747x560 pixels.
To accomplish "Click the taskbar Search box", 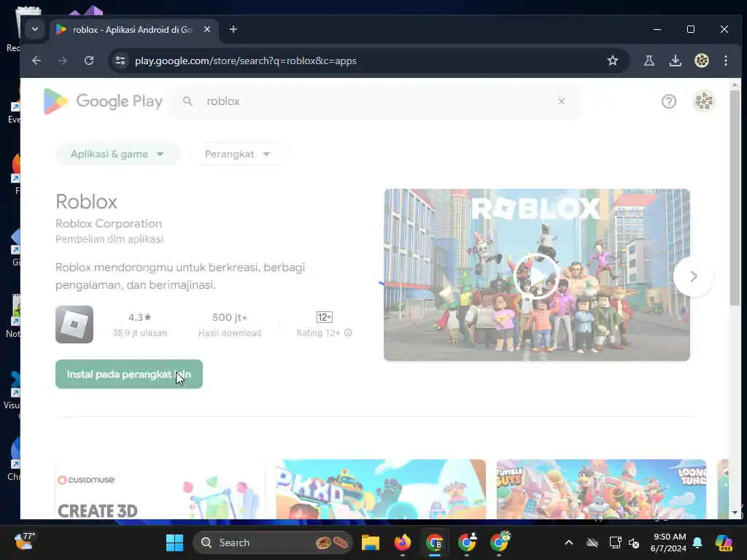I will (x=273, y=542).
